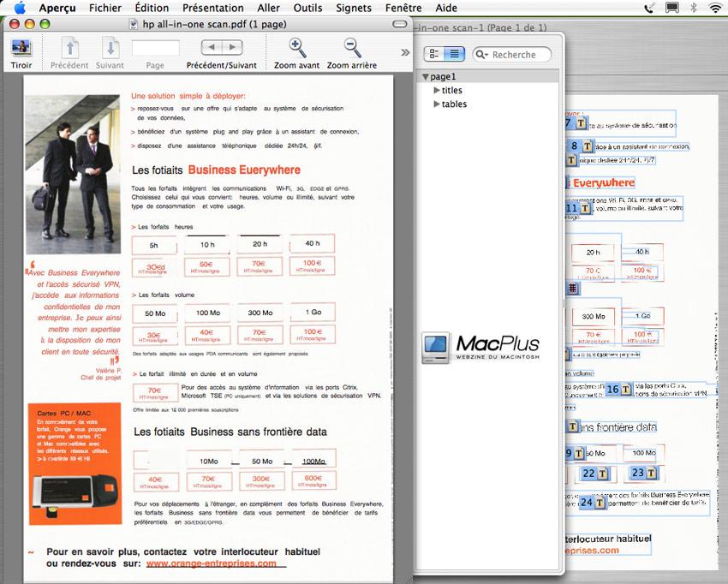Switch to outline view mode in drawer
The image size is (728, 584).
click(x=434, y=54)
